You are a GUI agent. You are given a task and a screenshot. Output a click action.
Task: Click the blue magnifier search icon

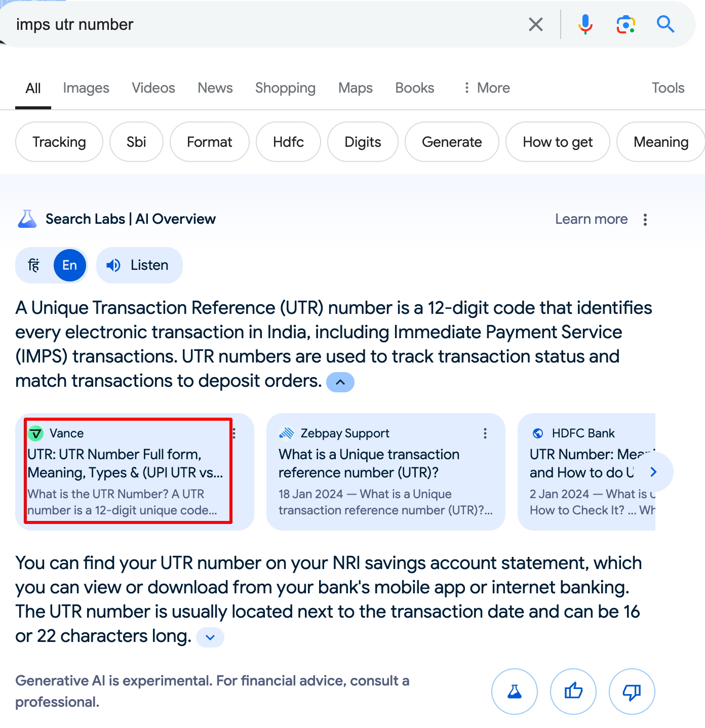point(665,24)
